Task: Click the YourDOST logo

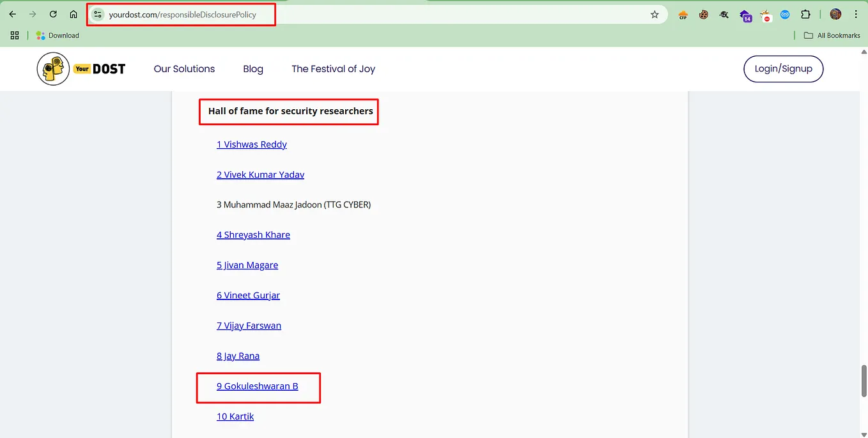Action: coord(81,68)
